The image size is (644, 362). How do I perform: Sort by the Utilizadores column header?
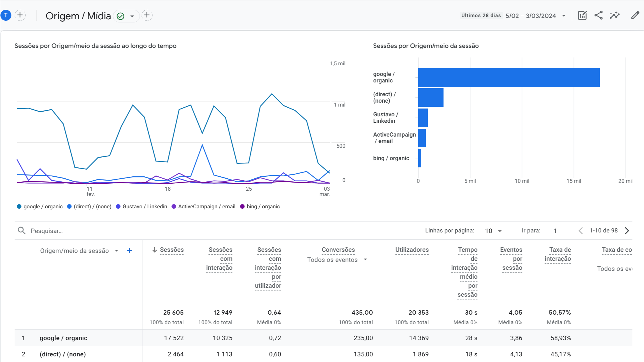pos(412,250)
